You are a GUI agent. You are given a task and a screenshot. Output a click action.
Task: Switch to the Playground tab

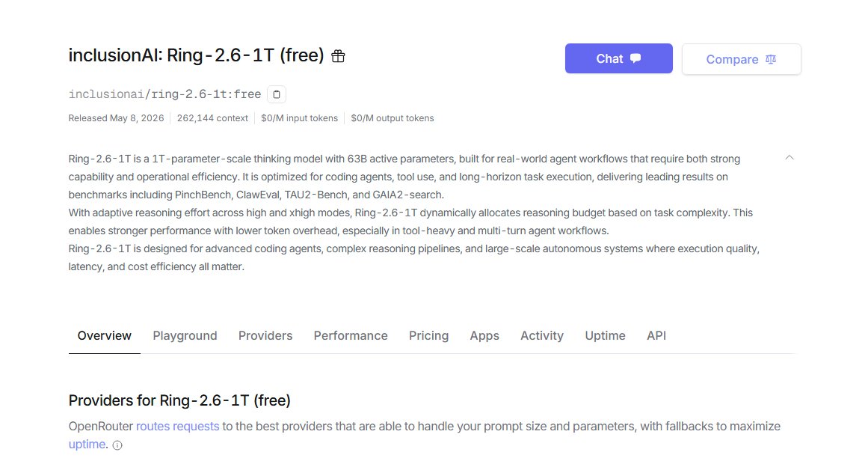pos(185,336)
